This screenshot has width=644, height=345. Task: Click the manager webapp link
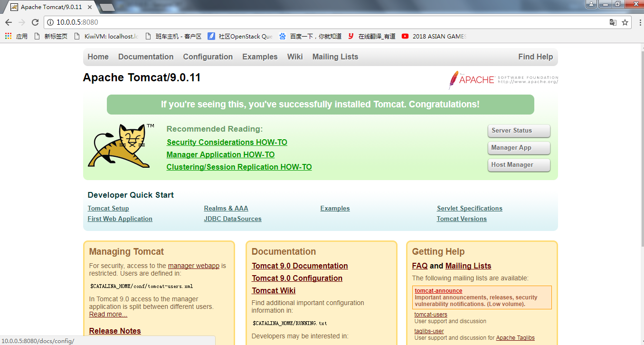point(194,266)
